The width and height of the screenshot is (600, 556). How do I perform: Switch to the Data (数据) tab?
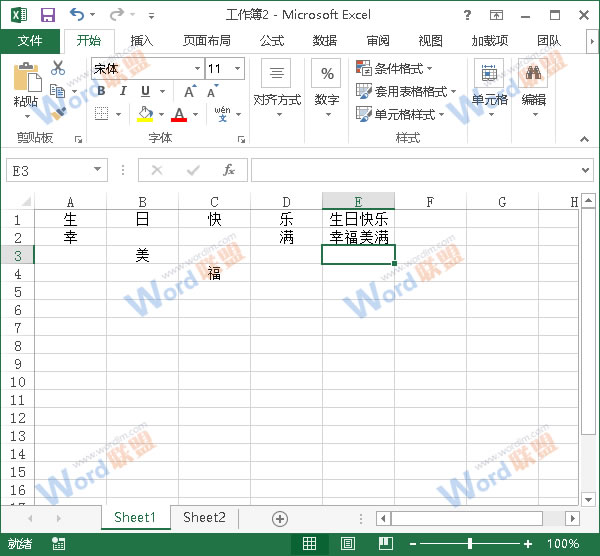click(325, 41)
